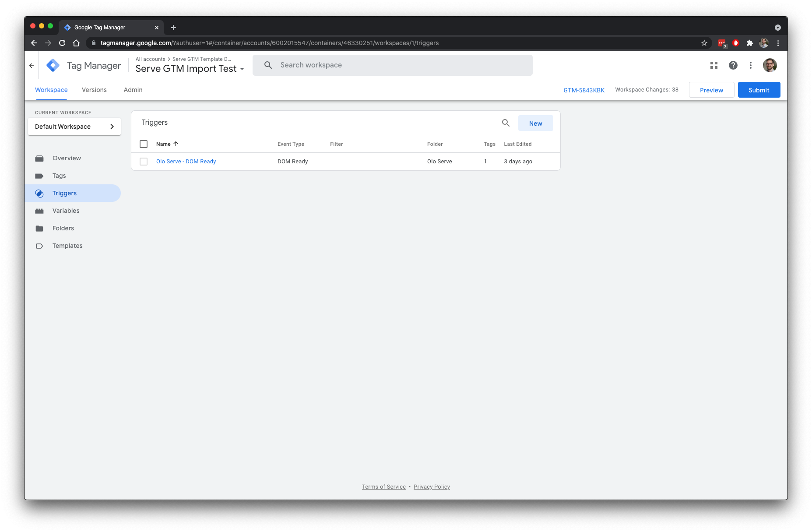Click the red stop-hand extension icon
812x532 pixels.
pyautogui.click(x=736, y=43)
